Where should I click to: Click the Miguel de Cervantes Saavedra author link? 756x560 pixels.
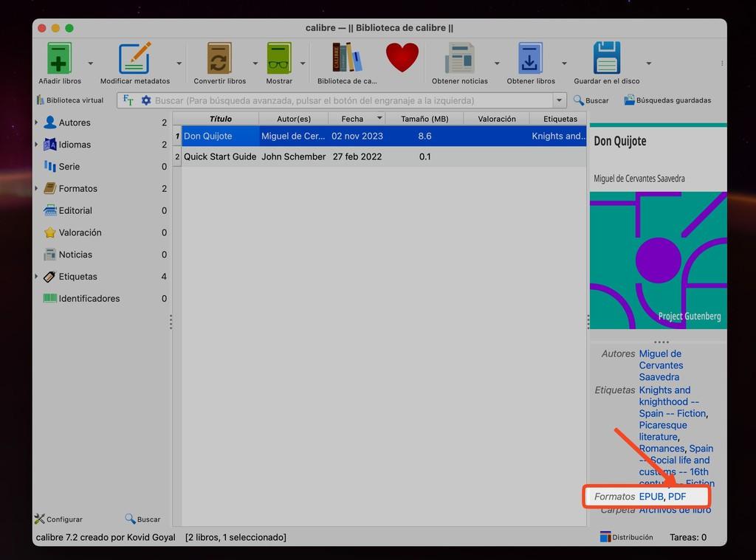tap(661, 365)
